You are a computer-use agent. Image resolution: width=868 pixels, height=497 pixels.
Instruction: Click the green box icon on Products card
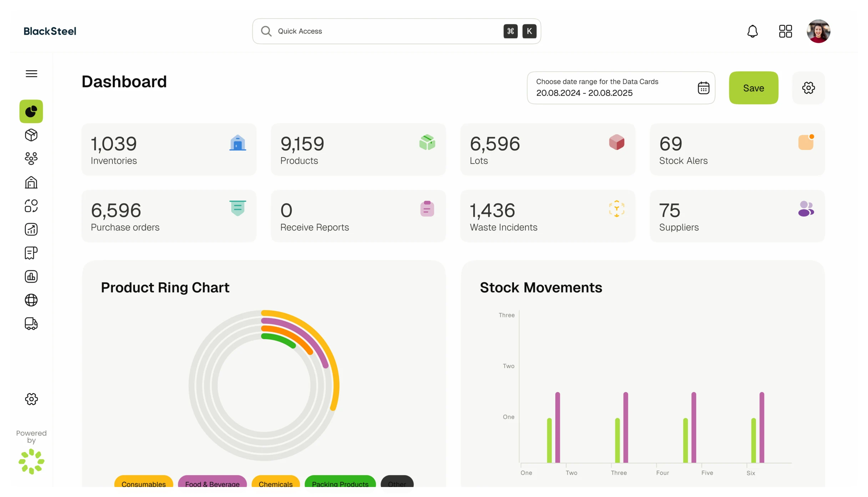point(427,142)
